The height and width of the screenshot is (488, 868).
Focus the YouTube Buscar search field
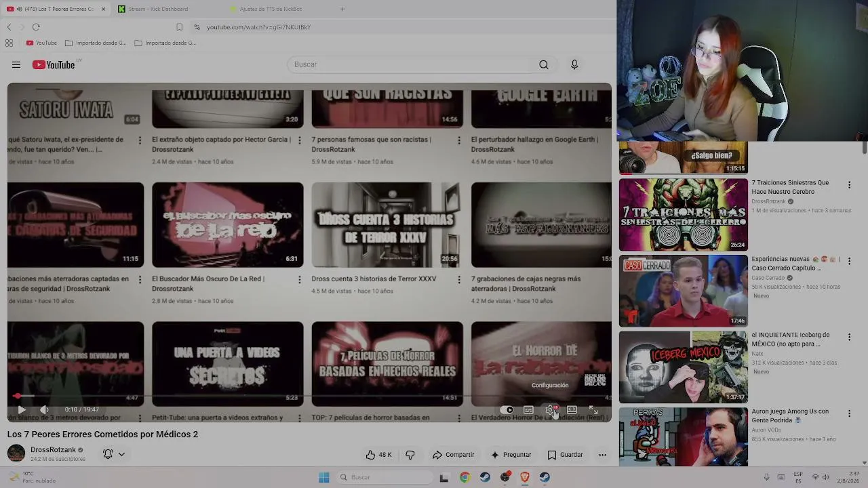click(x=411, y=64)
